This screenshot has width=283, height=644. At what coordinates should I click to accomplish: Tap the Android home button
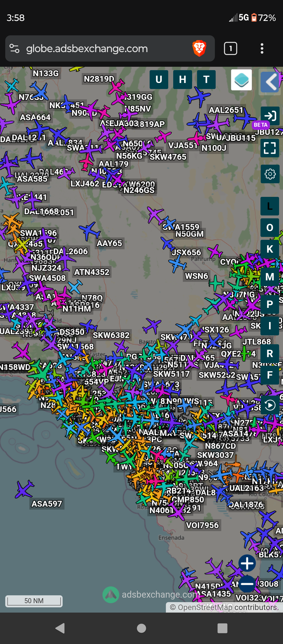[141, 628]
